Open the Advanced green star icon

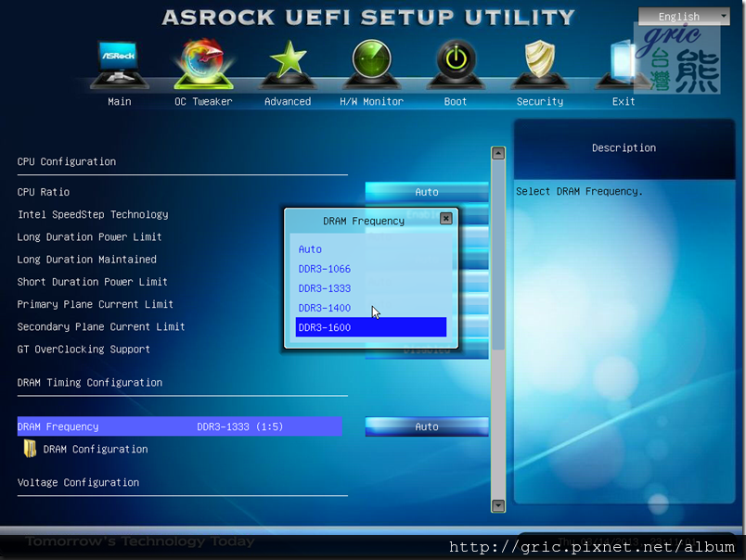tap(288, 65)
